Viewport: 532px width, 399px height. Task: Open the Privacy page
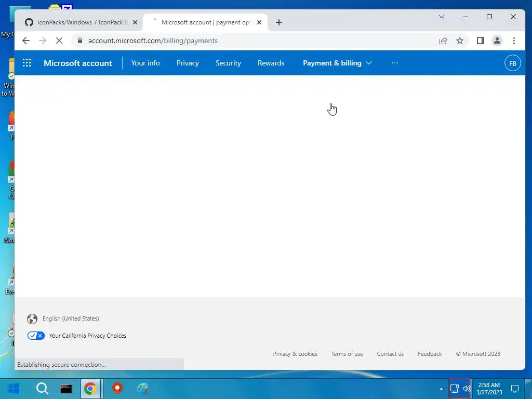click(x=188, y=63)
